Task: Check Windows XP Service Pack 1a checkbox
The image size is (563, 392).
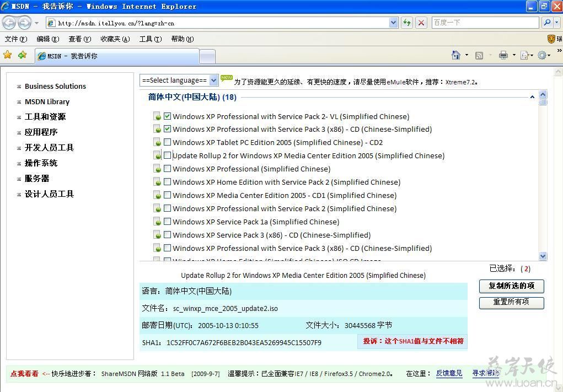Action: 167,222
